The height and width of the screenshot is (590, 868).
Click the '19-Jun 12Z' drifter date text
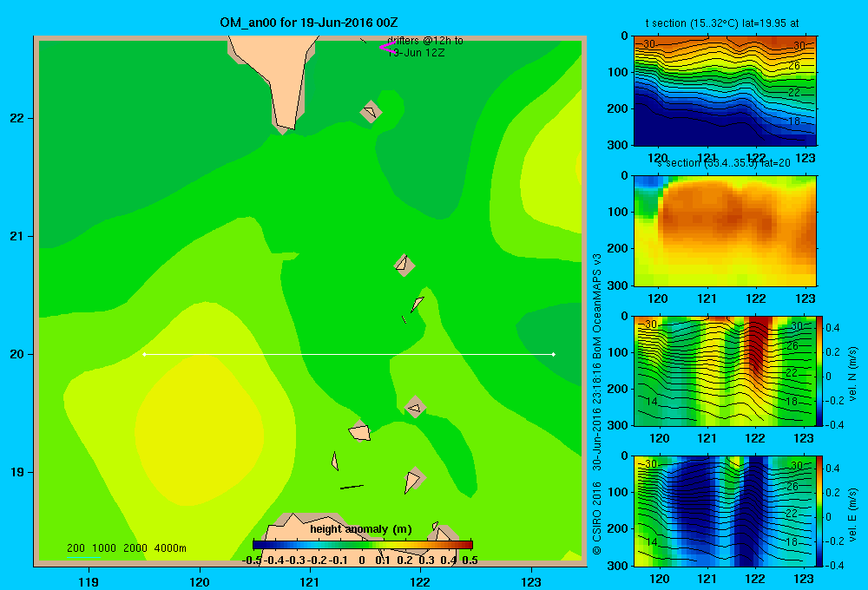(x=416, y=53)
